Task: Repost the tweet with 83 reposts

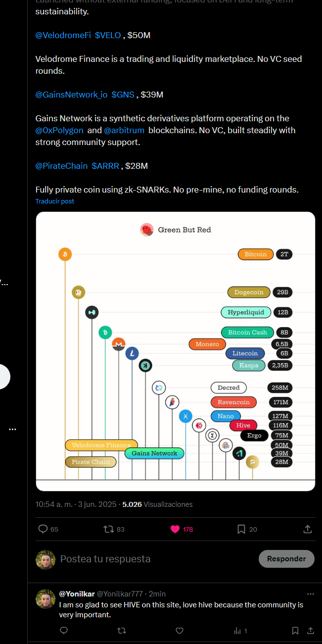Action: (109, 529)
